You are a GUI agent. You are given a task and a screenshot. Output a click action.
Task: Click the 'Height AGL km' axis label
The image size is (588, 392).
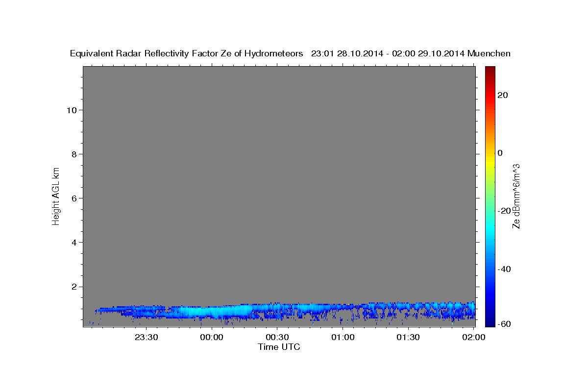[56, 196]
